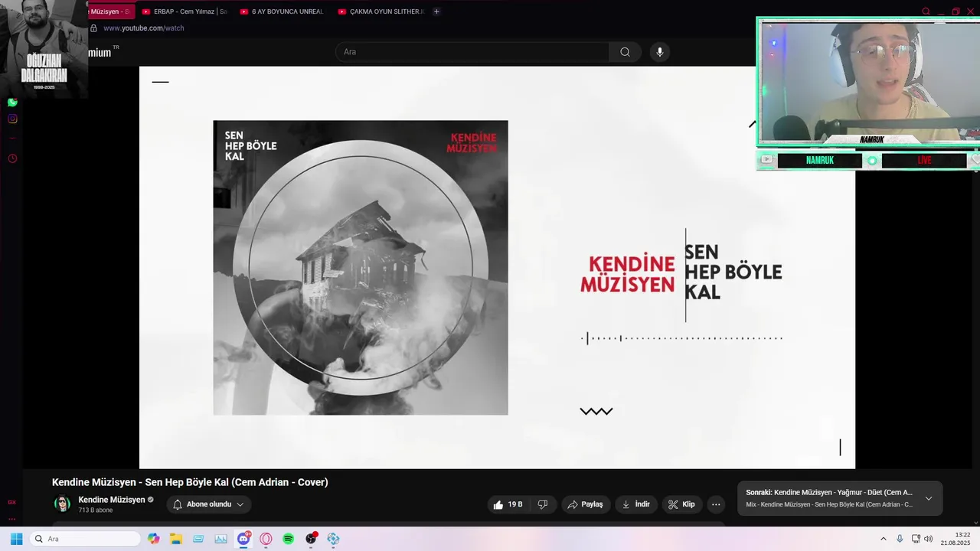Click the video title Sen Hep Böyle Kal
Viewport: 980px width, 551px height.
[x=190, y=482]
